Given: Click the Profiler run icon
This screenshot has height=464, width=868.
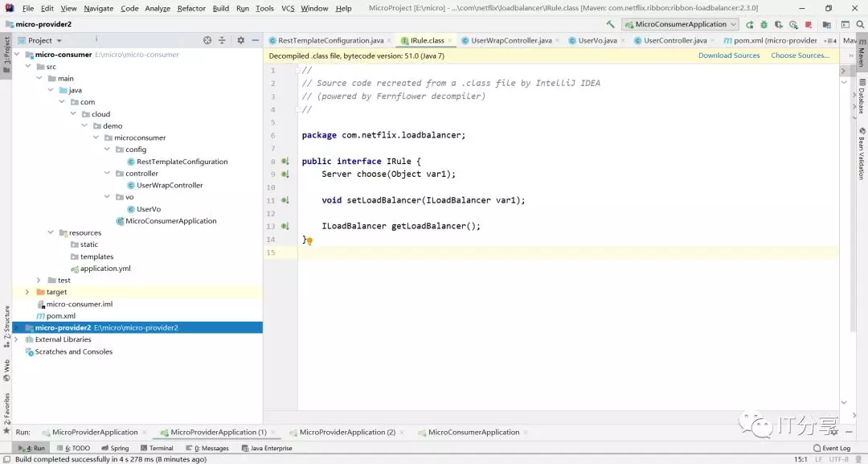Looking at the screenshot, I should tap(793, 24).
